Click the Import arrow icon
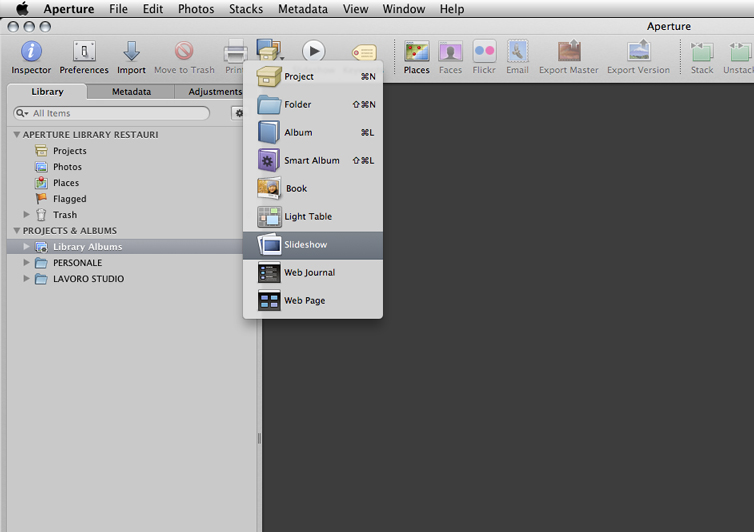The width and height of the screenshot is (754, 532). click(x=131, y=51)
